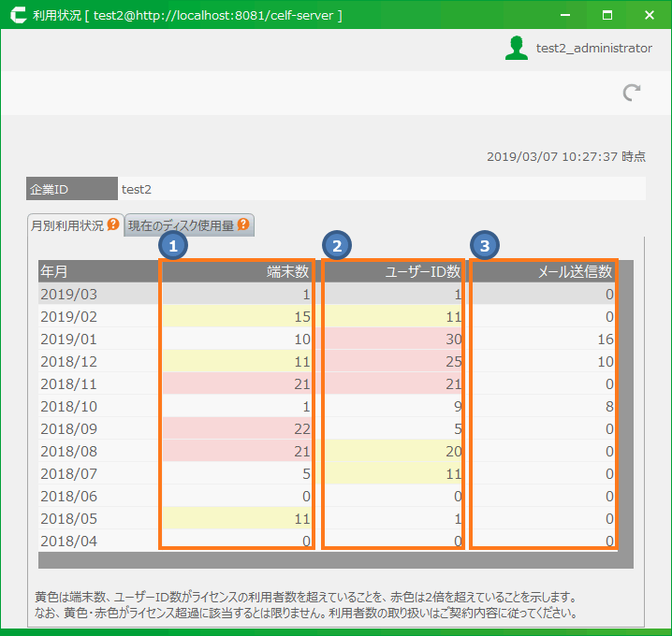The image size is (672, 636).
Task: Select the 月別利用状況 tab
Action: [67, 225]
